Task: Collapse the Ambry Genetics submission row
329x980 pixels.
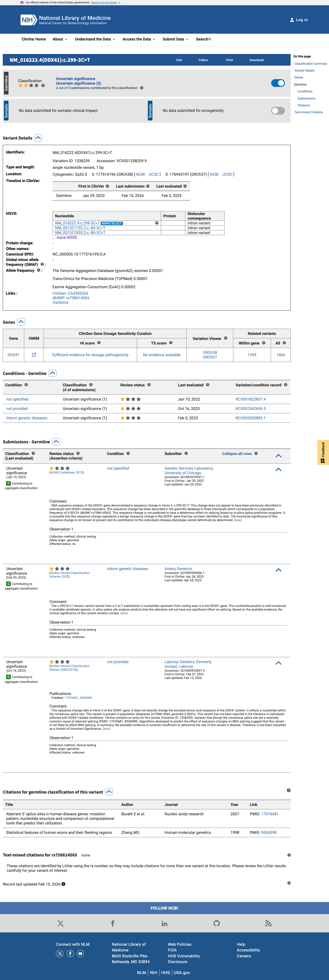Action: 279,570
